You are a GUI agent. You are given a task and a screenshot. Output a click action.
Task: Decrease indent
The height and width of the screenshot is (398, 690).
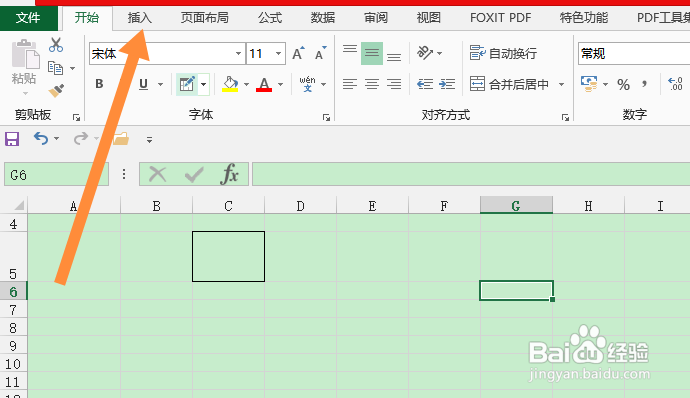[x=425, y=84]
